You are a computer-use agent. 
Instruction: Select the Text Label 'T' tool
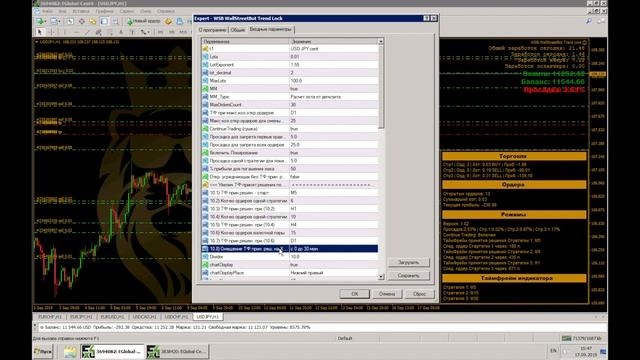(x=132, y=32)
